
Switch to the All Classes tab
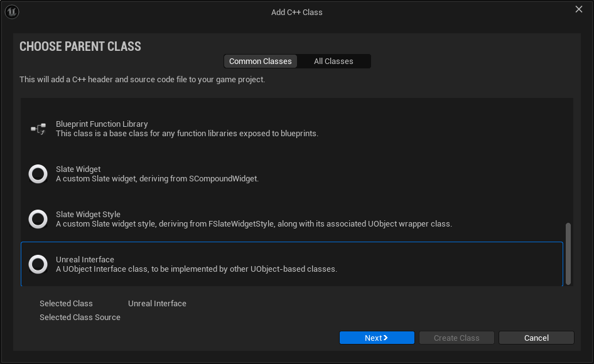(333, 62)
